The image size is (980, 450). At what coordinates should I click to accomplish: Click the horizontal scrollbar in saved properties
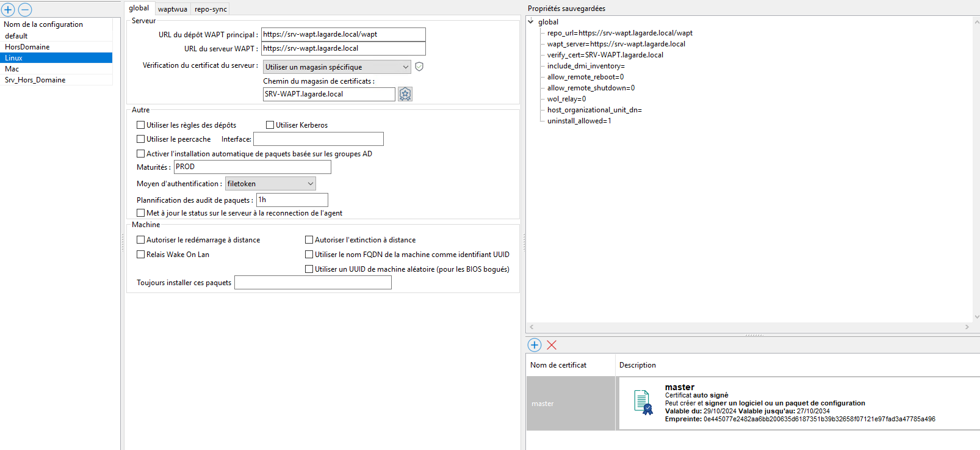[748, 327]
